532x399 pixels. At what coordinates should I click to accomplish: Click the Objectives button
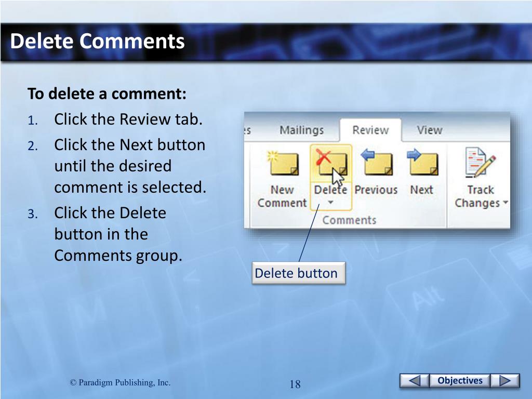[x=460, y=380]
